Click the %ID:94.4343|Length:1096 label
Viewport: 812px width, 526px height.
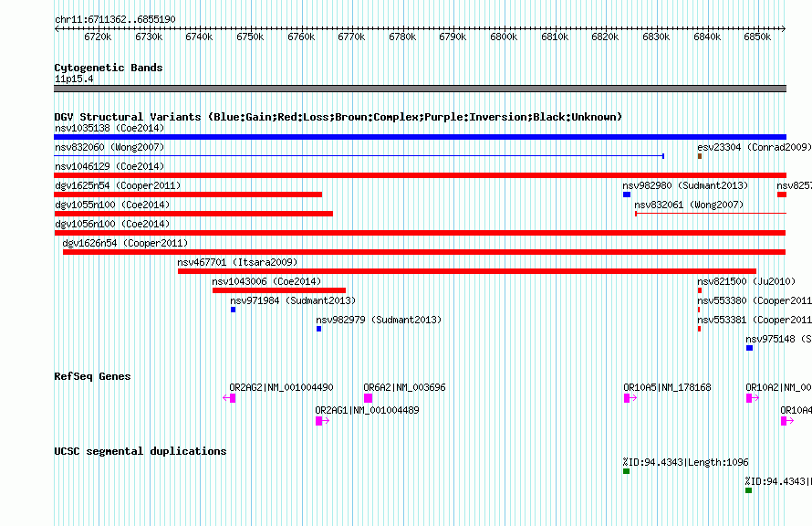point(686,462)
